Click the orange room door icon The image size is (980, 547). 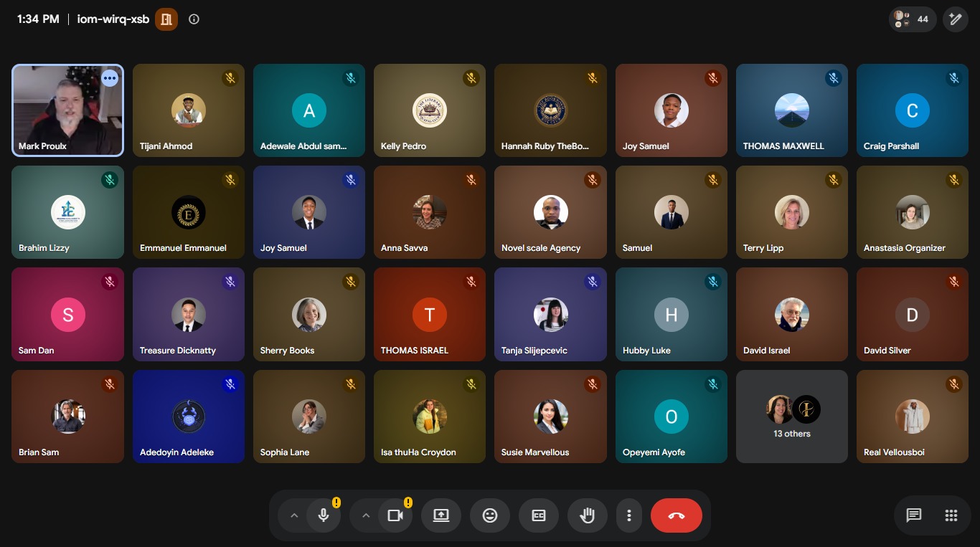pyautogui.click(x=166, y=19)
